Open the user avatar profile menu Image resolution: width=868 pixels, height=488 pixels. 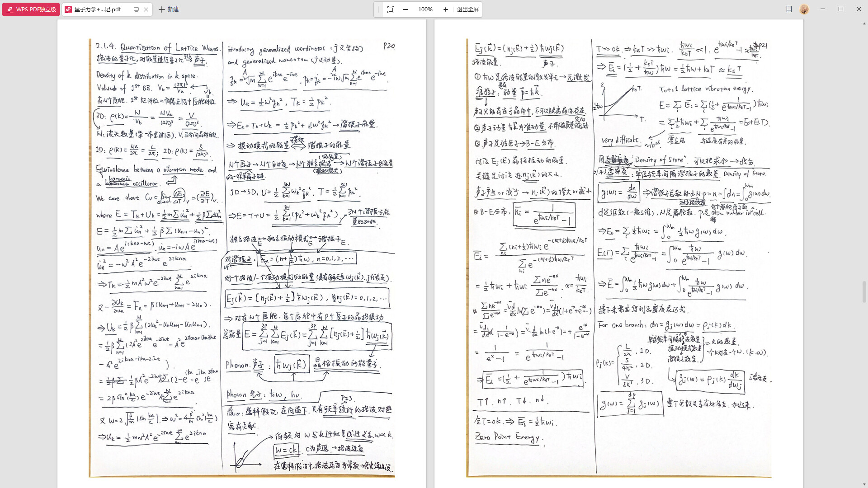click(804, 9)
